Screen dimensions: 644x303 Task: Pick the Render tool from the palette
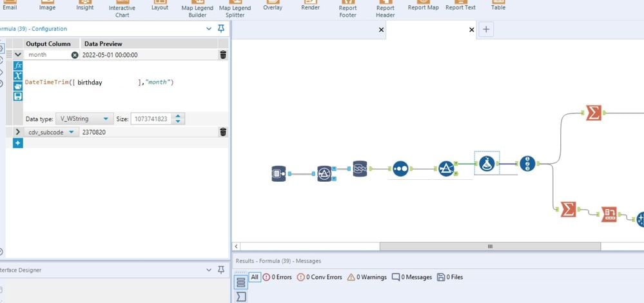point(311,5)
